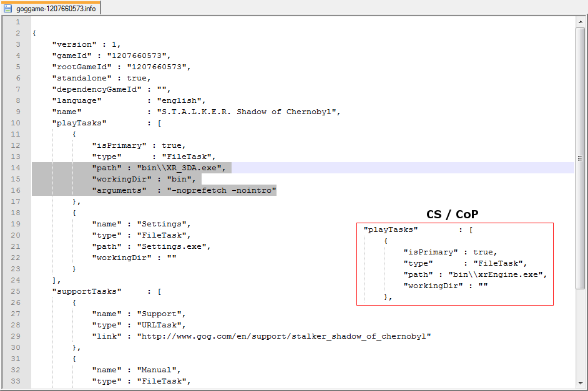Click the "FileTask" value on line 20

(x=162, y=235)
